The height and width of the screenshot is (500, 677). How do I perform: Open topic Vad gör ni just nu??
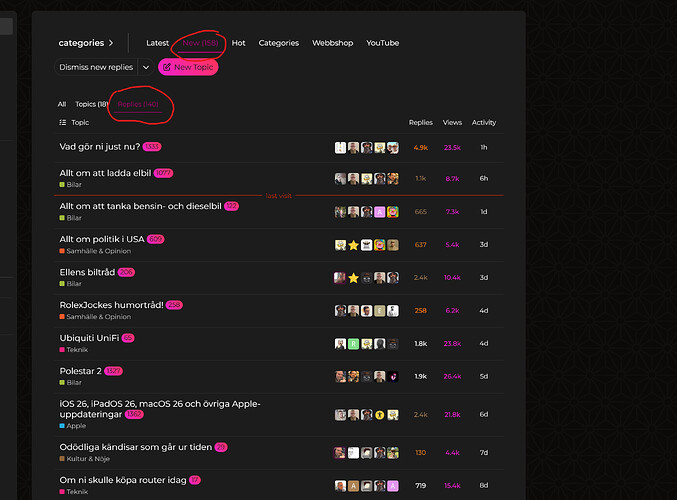[x=100, y=147]
